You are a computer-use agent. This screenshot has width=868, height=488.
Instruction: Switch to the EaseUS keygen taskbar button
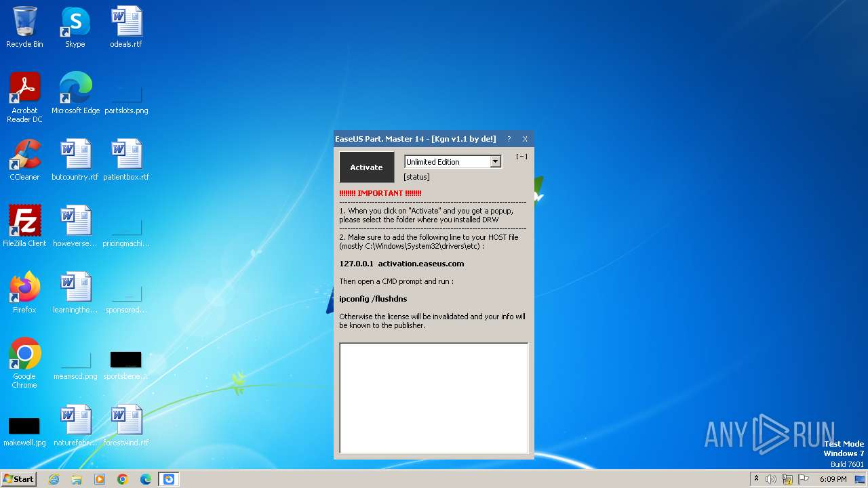(169, 479)
